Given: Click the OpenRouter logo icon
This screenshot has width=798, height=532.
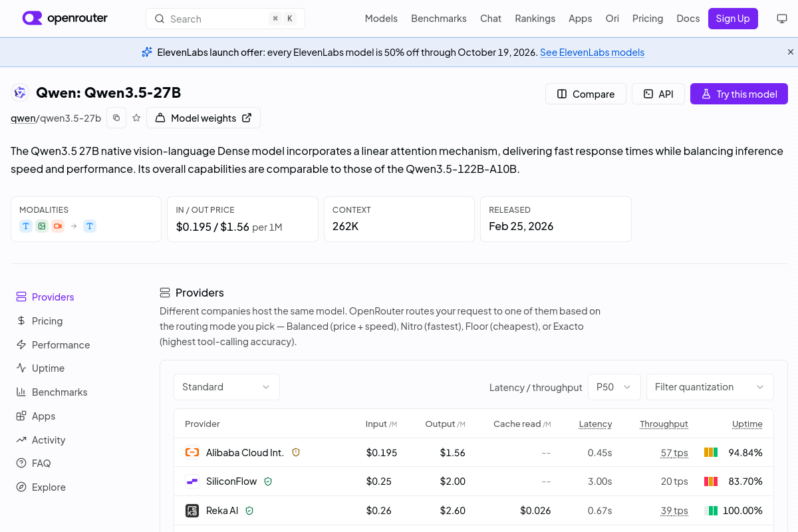Looking at the screenshot, I should click(32, 18).
